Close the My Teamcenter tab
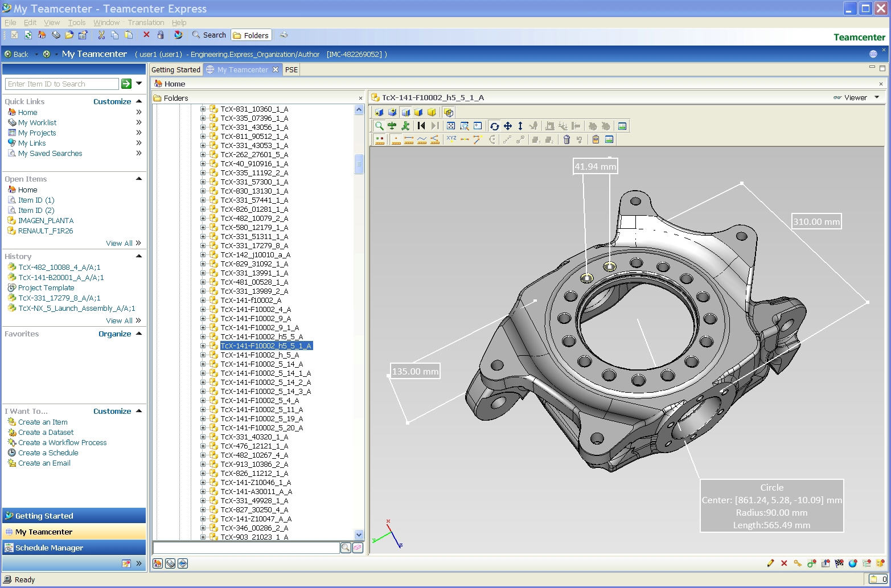891x588 pixels. [276, 69]
